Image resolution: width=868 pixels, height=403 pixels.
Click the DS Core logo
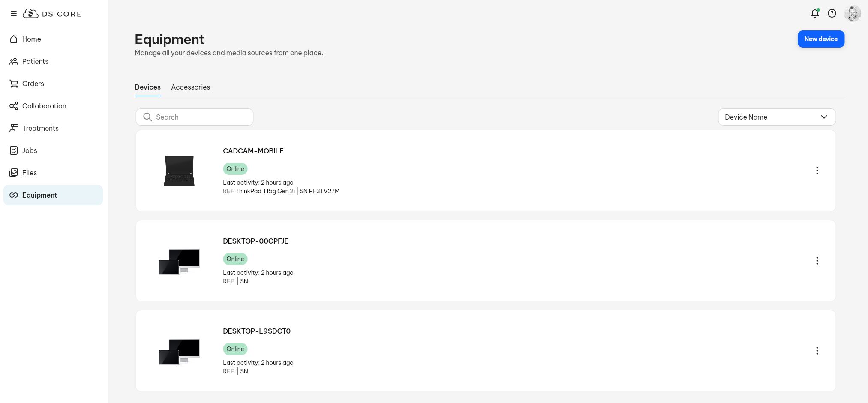tap(52, 14)
